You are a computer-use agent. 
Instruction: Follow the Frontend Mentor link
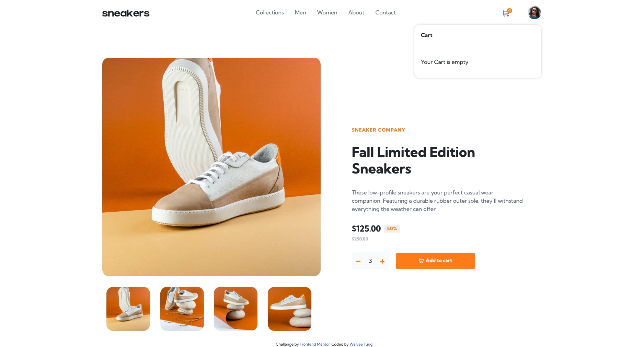(x=314, y=344)
